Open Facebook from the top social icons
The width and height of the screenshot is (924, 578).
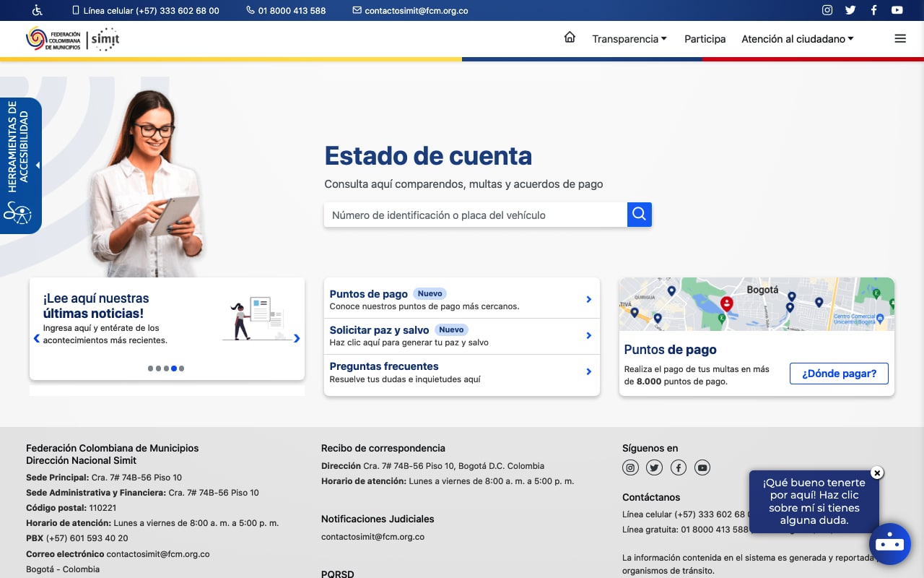coord(873,10)
